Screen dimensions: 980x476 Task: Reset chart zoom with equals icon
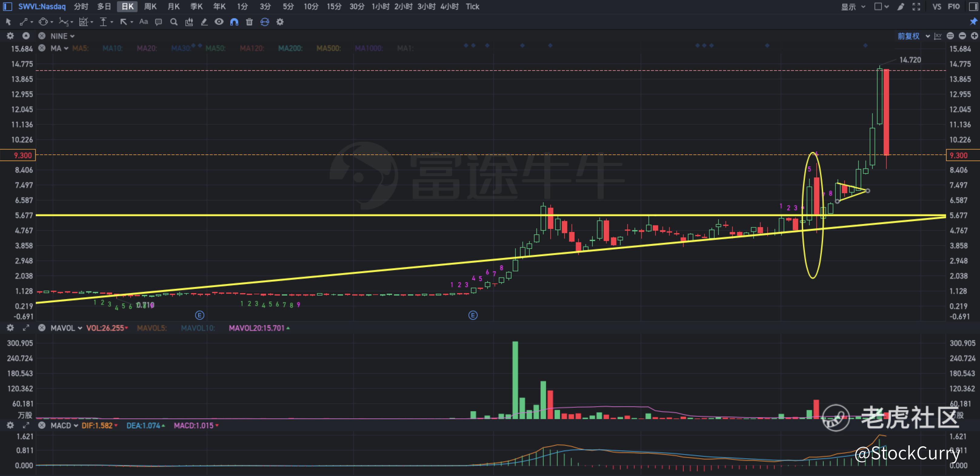(x=950, y=36)
